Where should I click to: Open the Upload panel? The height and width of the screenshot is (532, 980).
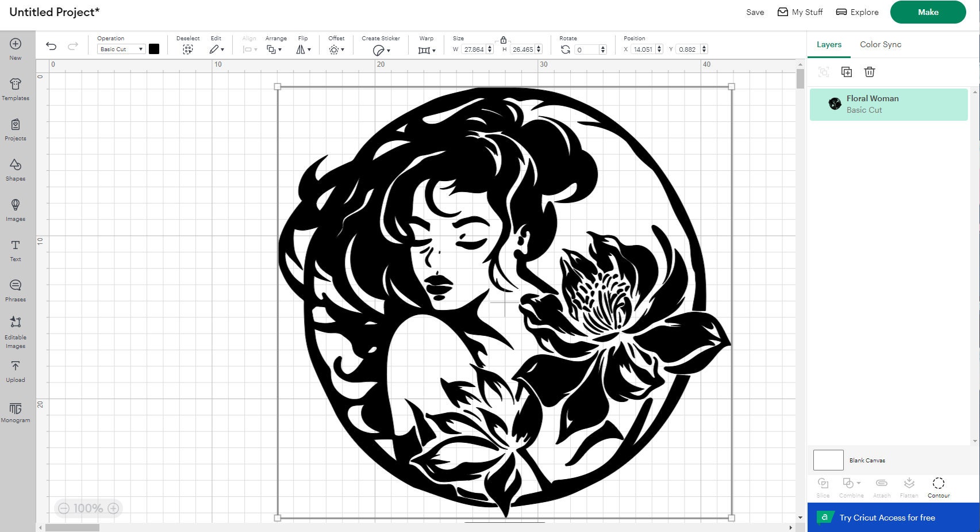pyautogui.click(x=16, y=372)
